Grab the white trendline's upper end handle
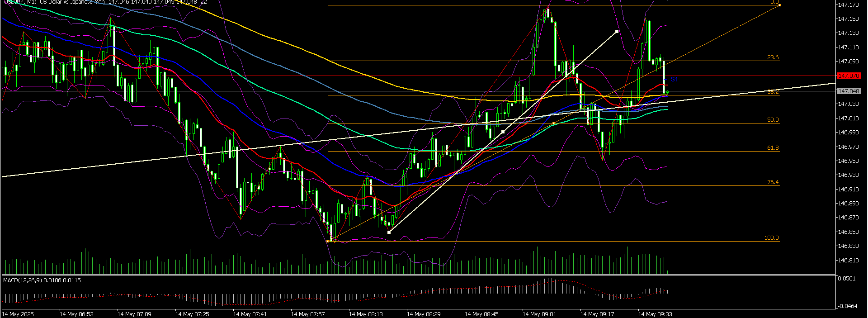 (617, 32)
